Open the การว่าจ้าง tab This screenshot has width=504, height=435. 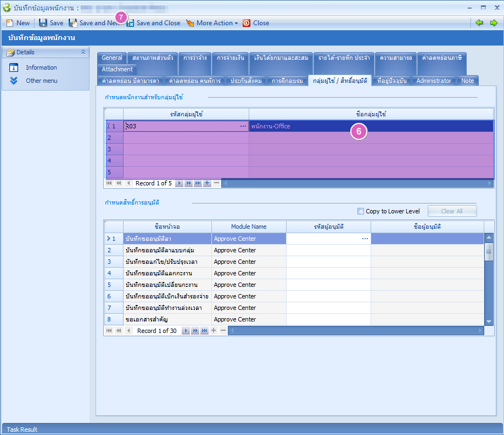coord(195,58)
